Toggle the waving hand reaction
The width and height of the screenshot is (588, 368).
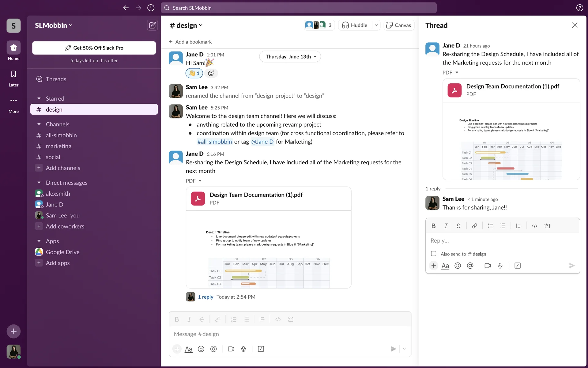coord(194,73)
